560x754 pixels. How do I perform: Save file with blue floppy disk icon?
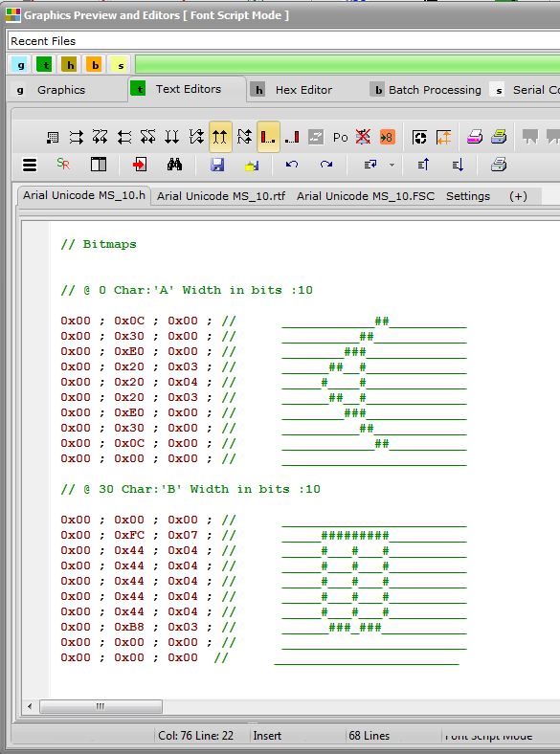tap(217, 165)
